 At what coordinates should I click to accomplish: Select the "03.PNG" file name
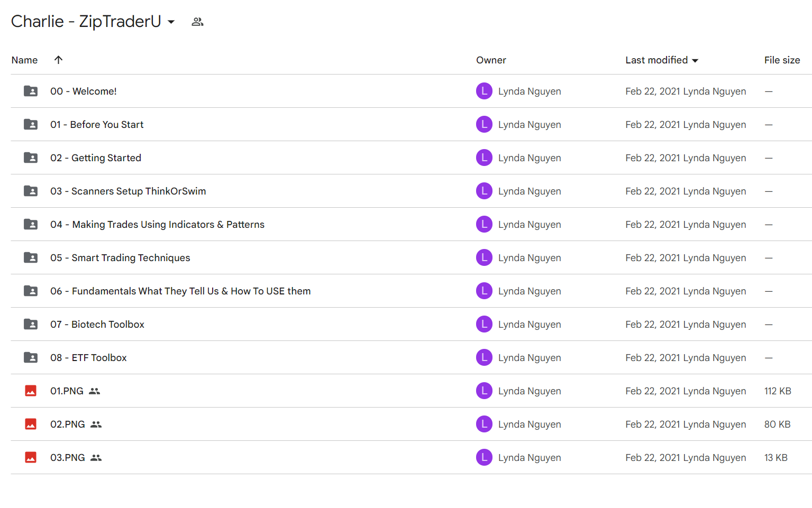point(68,458)
